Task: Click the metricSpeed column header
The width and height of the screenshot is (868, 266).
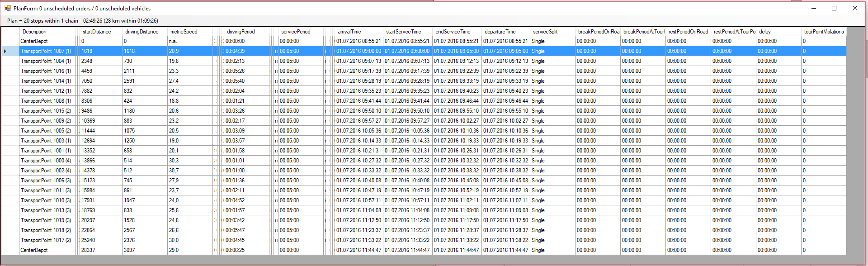Action: click(184, 32)
